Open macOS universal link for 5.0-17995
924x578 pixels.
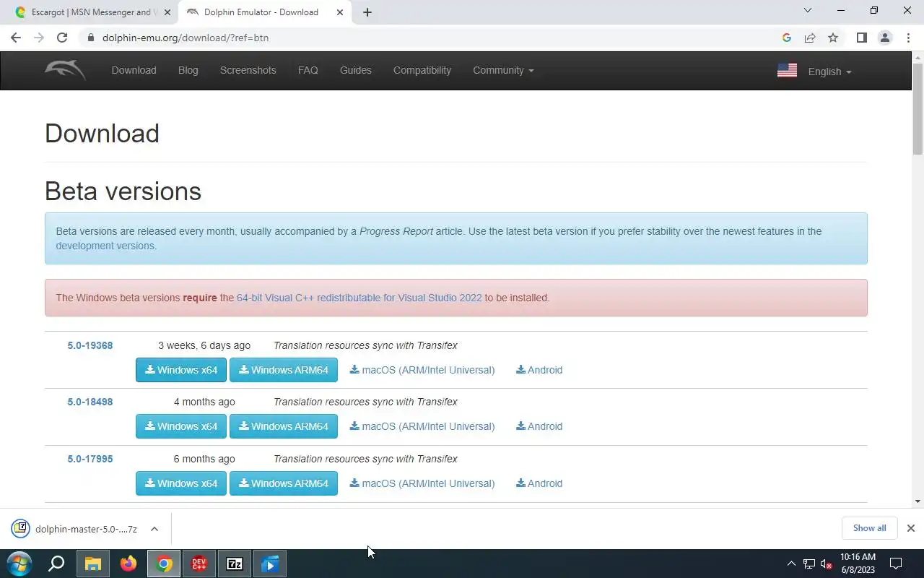[422, 483]
